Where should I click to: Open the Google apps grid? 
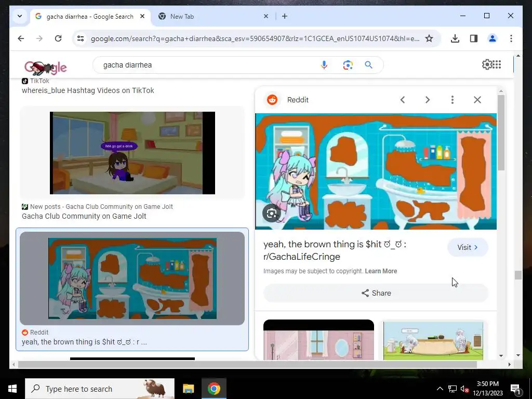[x=497, y=64]
